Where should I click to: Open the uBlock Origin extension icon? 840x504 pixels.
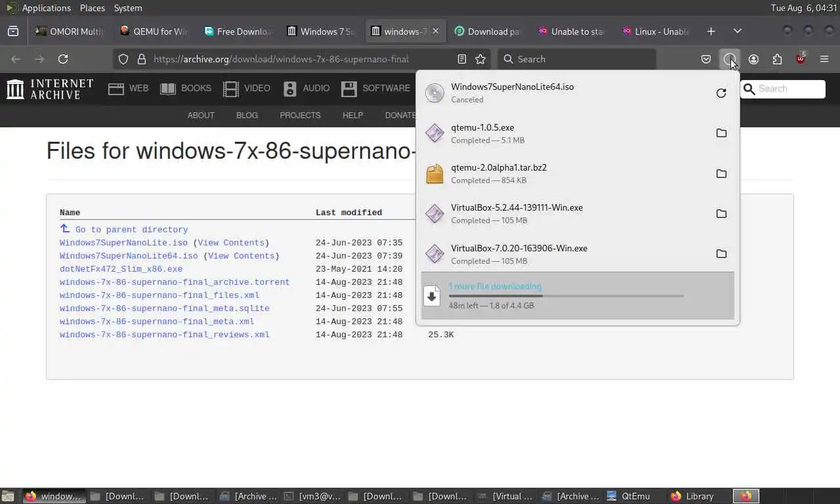click(801, 59)
